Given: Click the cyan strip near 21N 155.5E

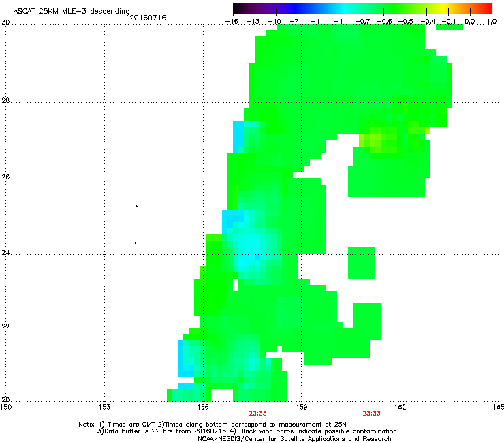Looking at the screenshot, I should click(x=185, y=358).
